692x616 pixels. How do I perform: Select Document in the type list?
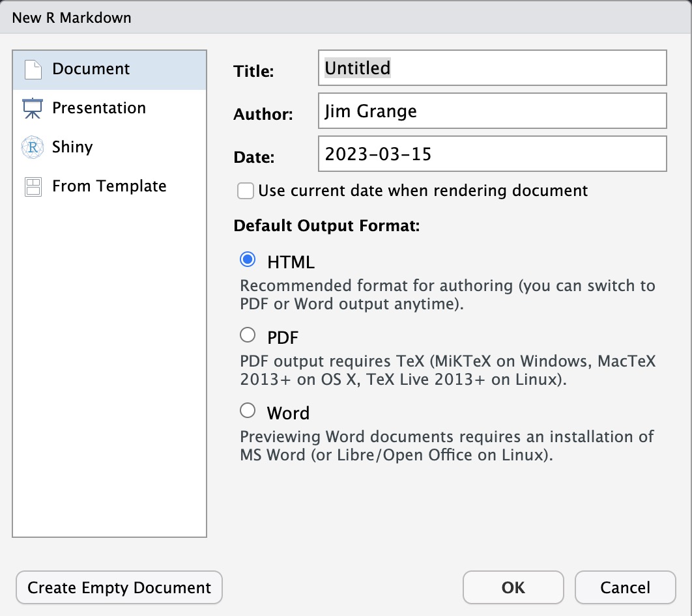91,68
